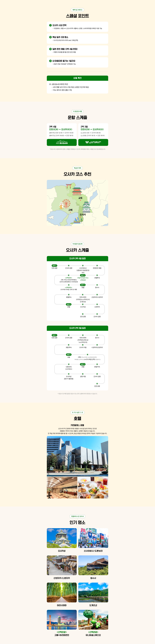Viewport: 155px width, 644px height.
Task: Select number 1 badge for 오사카 시내 연박
Action: (x=50, y=25)
